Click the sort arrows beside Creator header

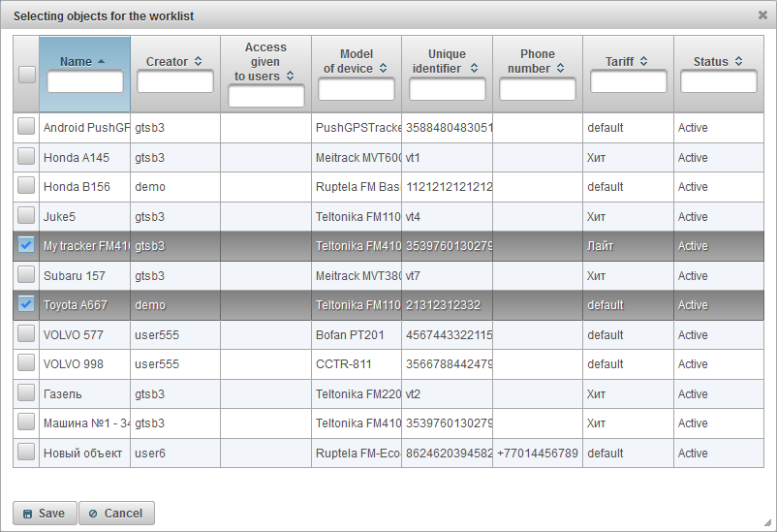tap(199, 61)
